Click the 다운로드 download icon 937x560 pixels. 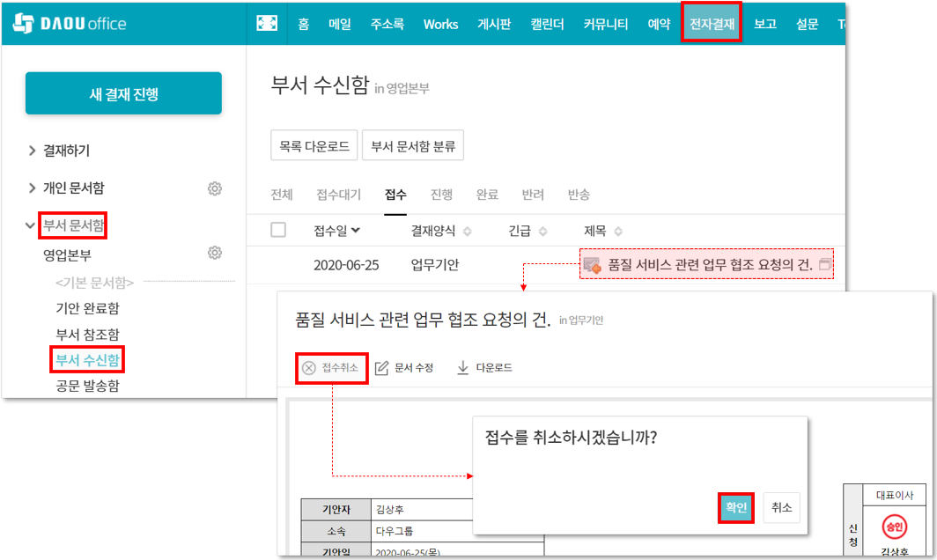462,368
